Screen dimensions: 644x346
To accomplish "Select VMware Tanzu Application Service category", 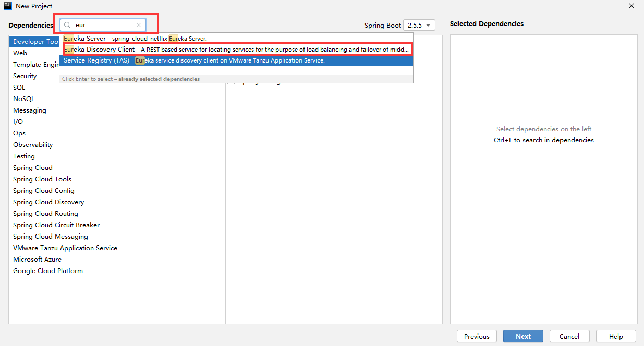I will (117, 248).
